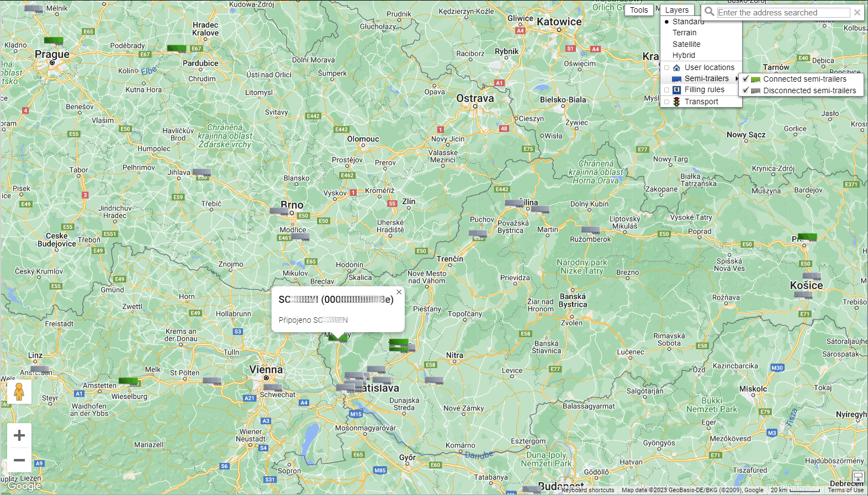Switch map type to Satellite
The image size is (868, 496).
tap(686, 44)
